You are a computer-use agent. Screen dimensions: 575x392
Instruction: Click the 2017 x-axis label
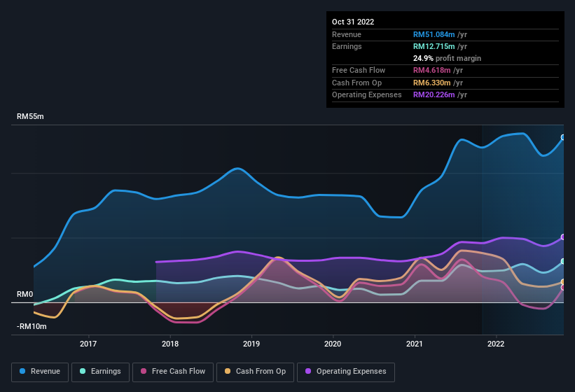88,344
